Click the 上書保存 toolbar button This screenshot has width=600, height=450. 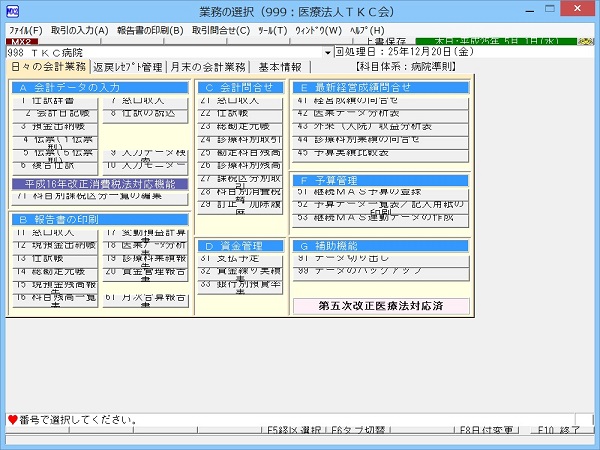[x=385, y=41]
